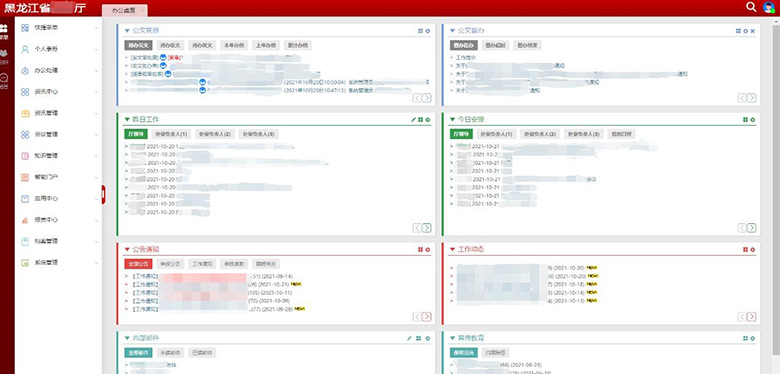The width and height of the screenshot is (780, 374).
Task: Open the 工作提示 link in 公文督办
Action: tap(463, 58)
